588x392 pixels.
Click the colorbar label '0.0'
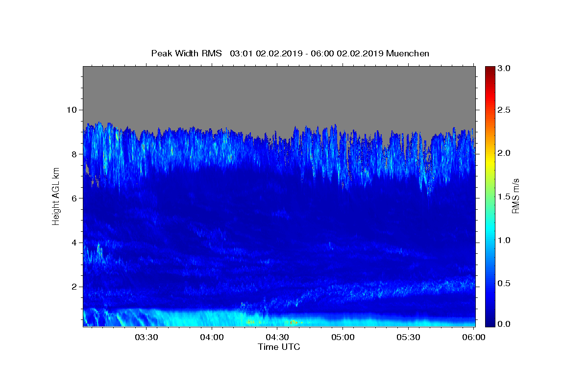coord(504,324)
